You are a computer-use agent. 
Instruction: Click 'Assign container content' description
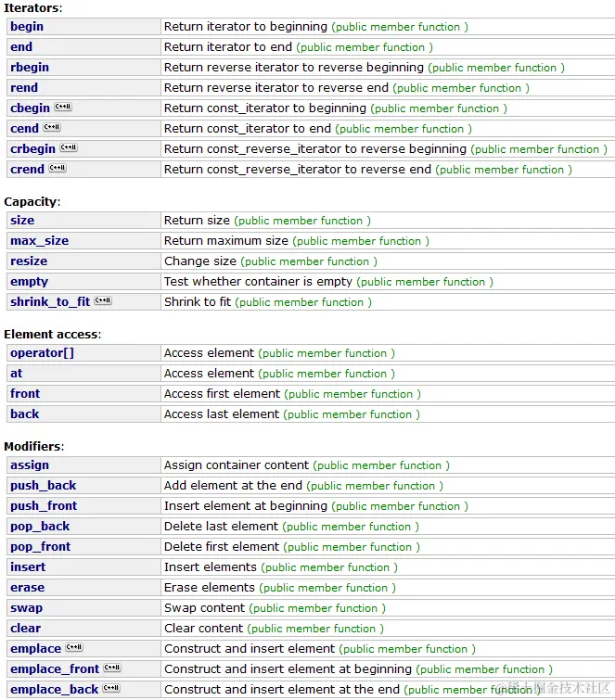tap(237, 465)
